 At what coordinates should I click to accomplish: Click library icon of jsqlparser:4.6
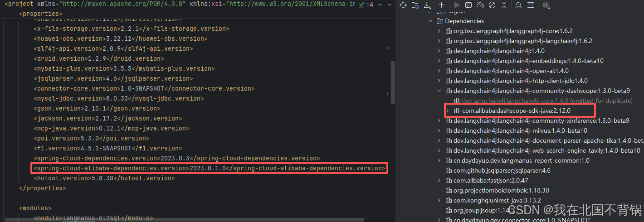click(449, 170)
